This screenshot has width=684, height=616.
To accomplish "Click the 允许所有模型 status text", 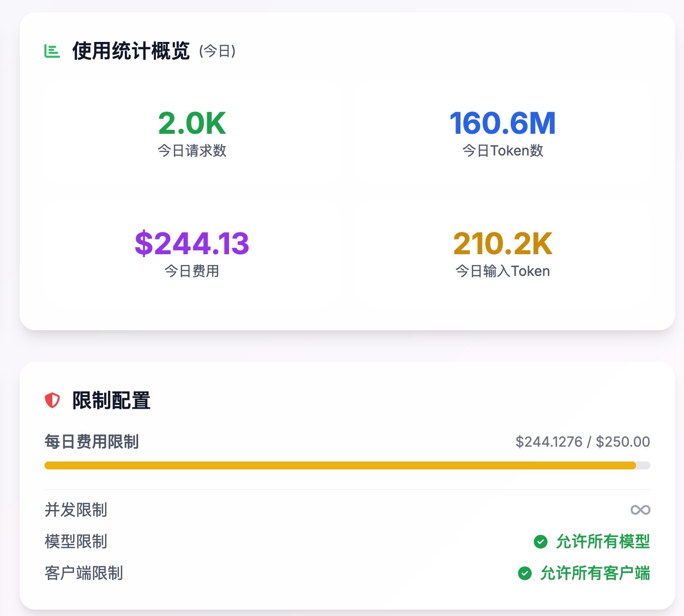I will (603, 541).
